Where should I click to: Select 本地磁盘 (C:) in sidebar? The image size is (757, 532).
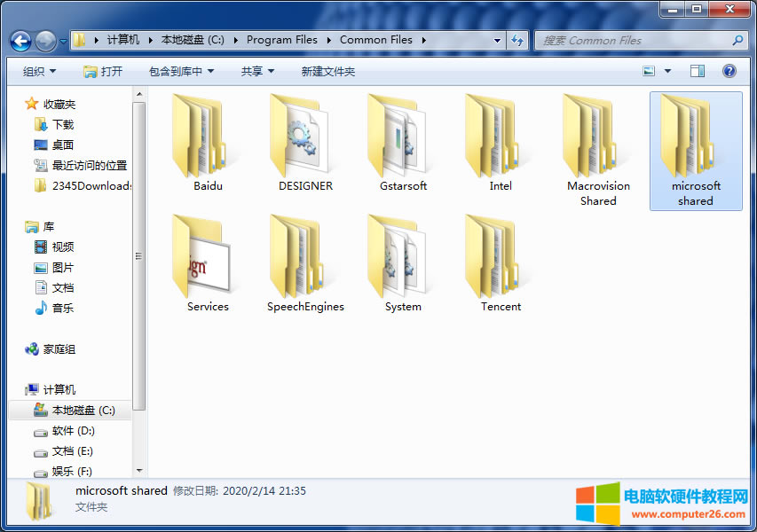(x=70, y=411)
